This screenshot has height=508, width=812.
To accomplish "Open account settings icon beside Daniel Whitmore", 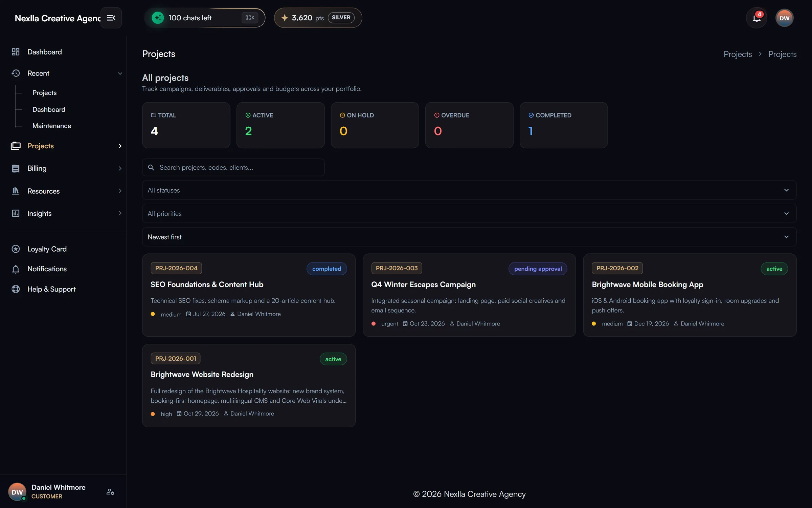I will [110, 492].
